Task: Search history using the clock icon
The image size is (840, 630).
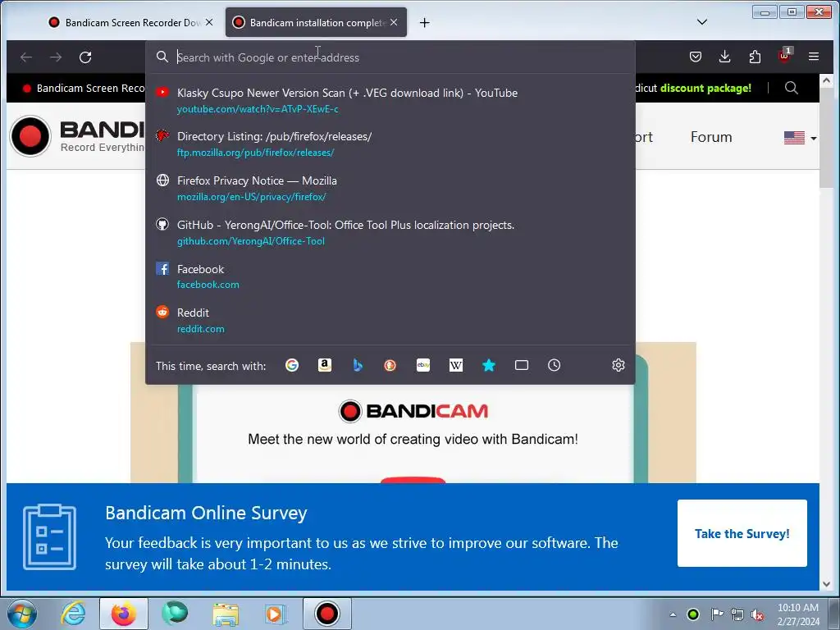Action: click(x=554, y=365)
